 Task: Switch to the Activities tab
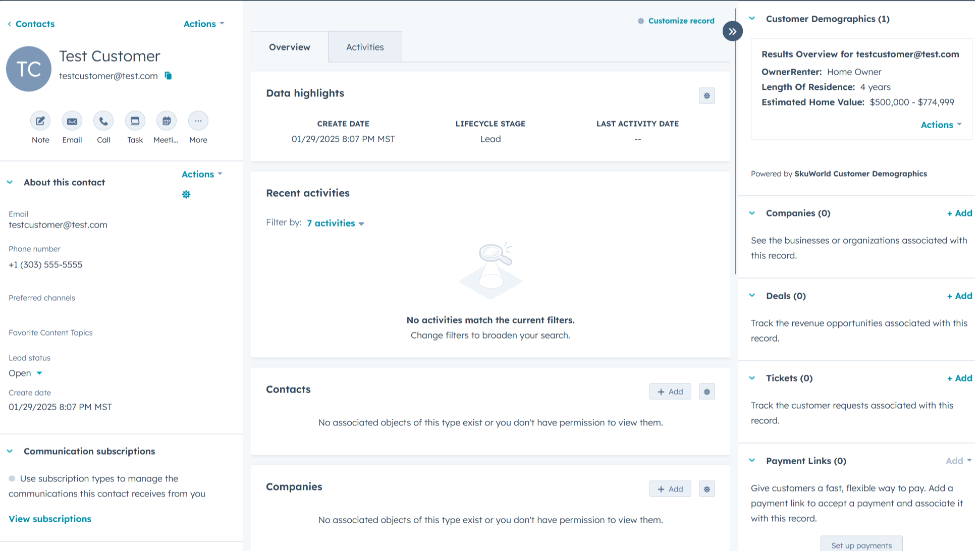(365, 47)
